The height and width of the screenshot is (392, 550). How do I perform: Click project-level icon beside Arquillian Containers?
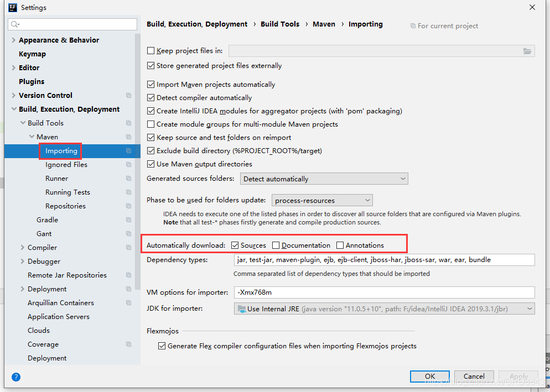(129, 303)
